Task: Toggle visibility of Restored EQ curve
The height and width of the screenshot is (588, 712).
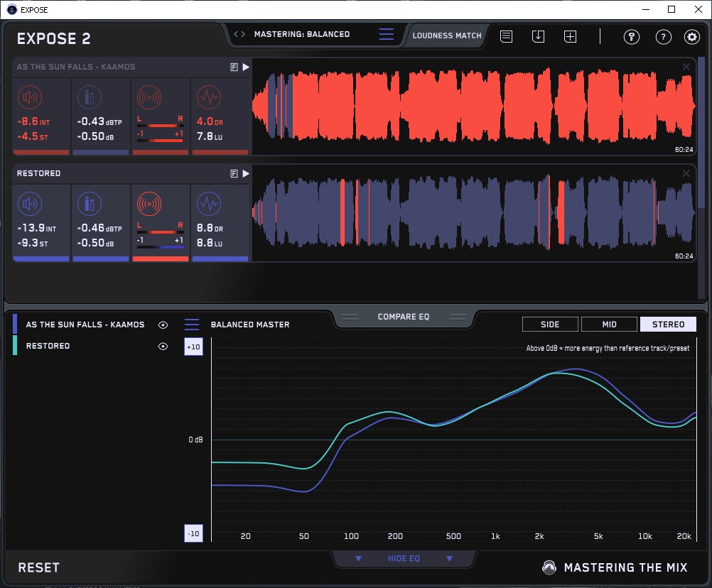Action: [163, 346]
